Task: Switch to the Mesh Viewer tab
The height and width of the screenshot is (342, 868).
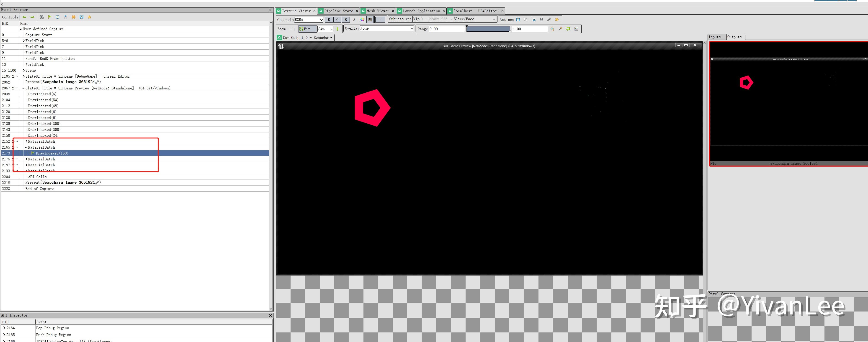Action: (x=377, y=11)
